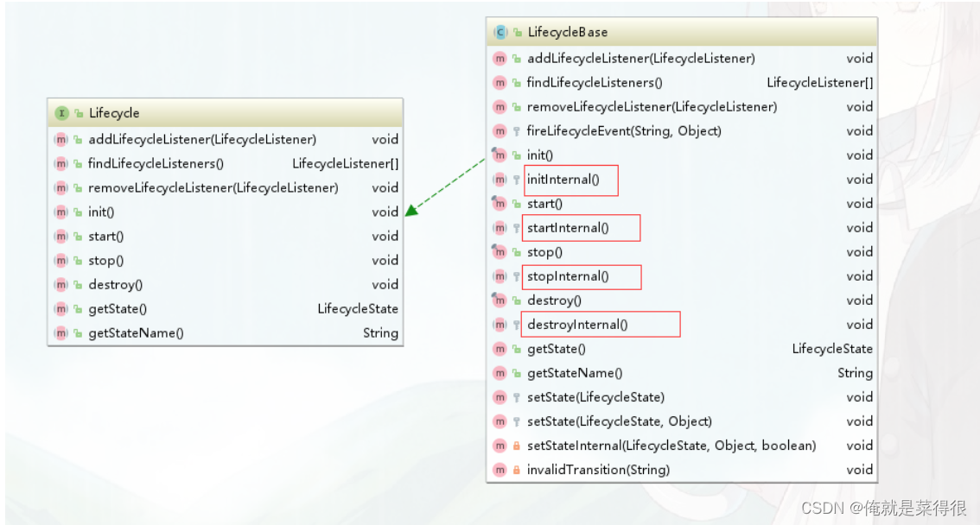Select start() method in Lifecycle box
The width and height of the screenshot is (980, 525).
click(105, 236)
